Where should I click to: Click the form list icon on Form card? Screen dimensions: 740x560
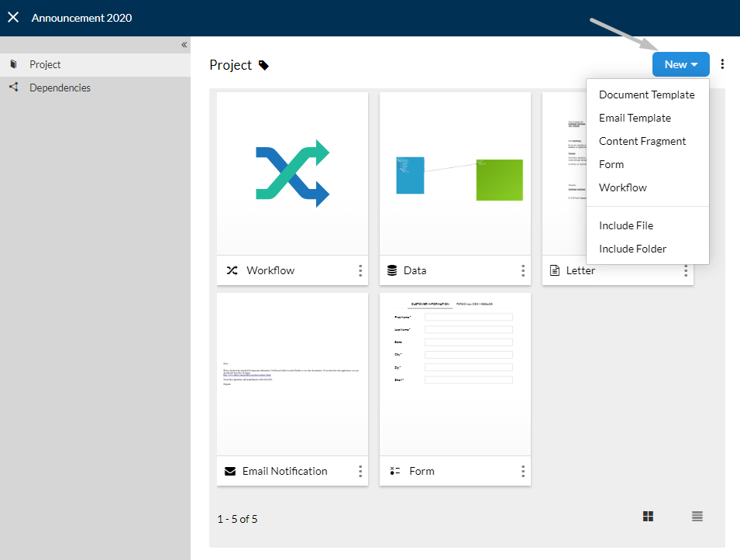tap(395, 471)
